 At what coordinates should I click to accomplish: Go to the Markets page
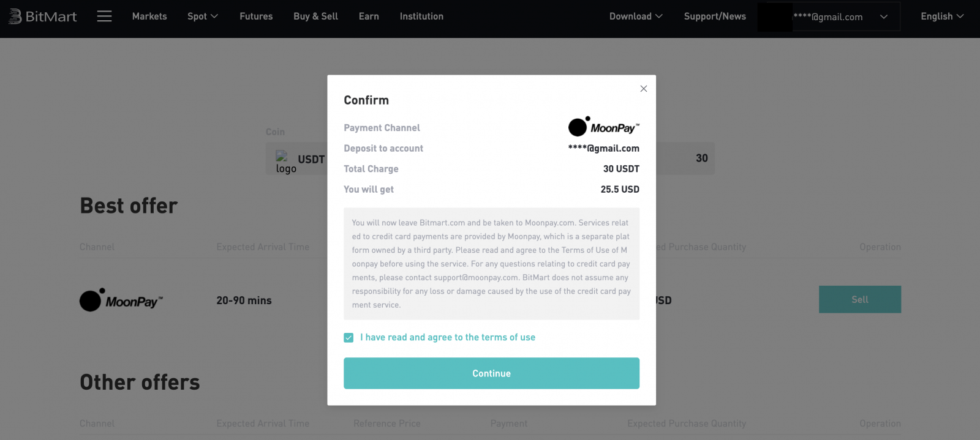[149, 17]
